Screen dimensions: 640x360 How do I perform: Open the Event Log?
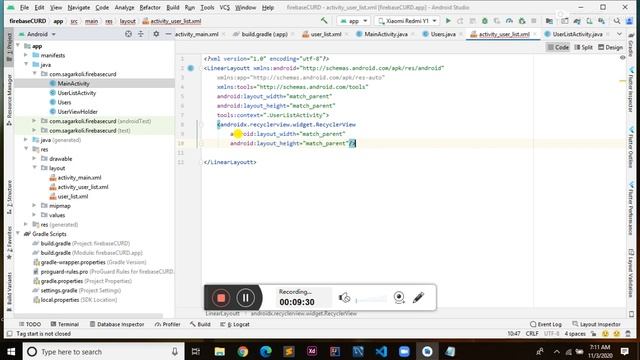point(546,324)
